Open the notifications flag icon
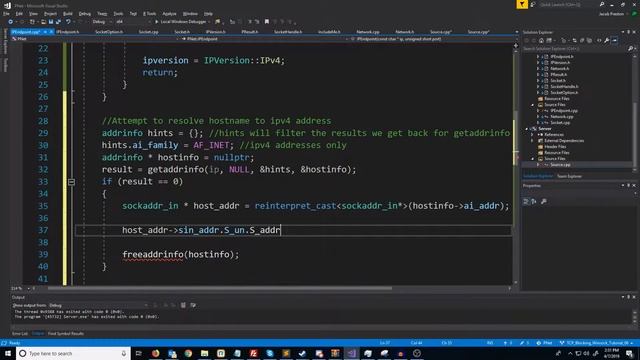Image resolution: width=640 pixels, height=360 pixels. pyautogui.click(x=522, y=4)
